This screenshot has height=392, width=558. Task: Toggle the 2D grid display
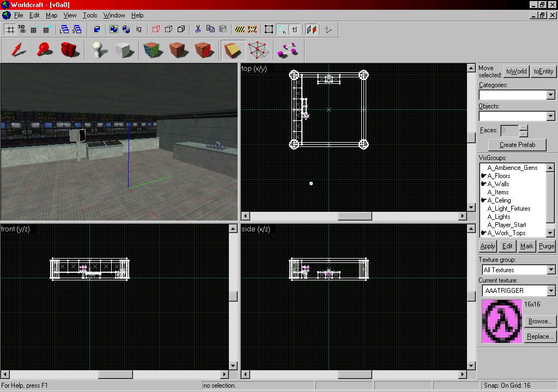point(10,29)
